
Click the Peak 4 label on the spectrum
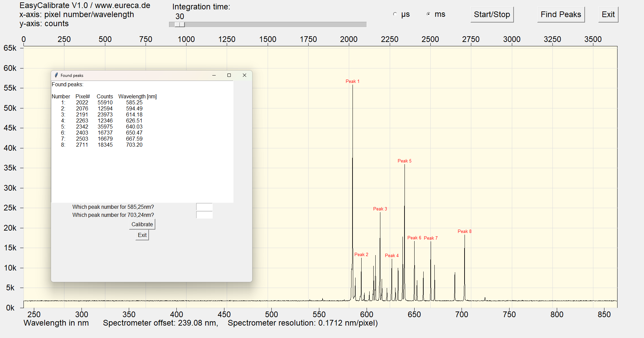(x=392, y=255)
